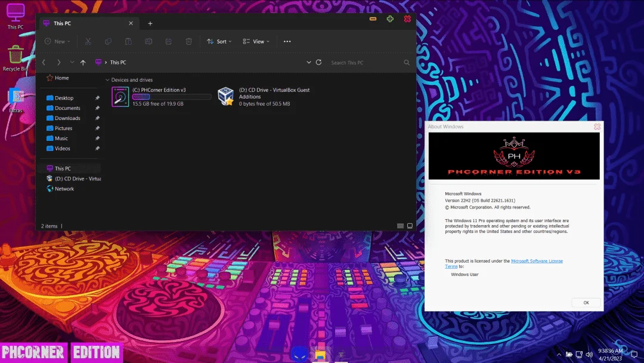Select Downloads in the navigation pane
Viewport: 644px width, 363px height.
coord(68,118)
